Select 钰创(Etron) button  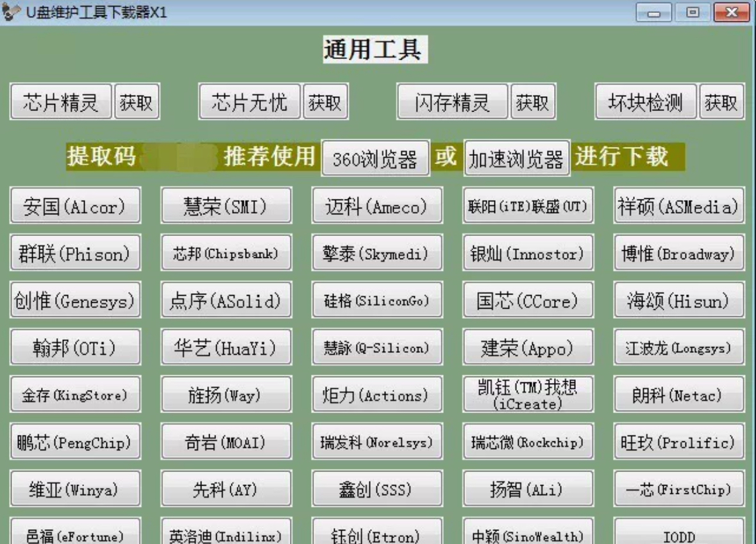point(377,531)
